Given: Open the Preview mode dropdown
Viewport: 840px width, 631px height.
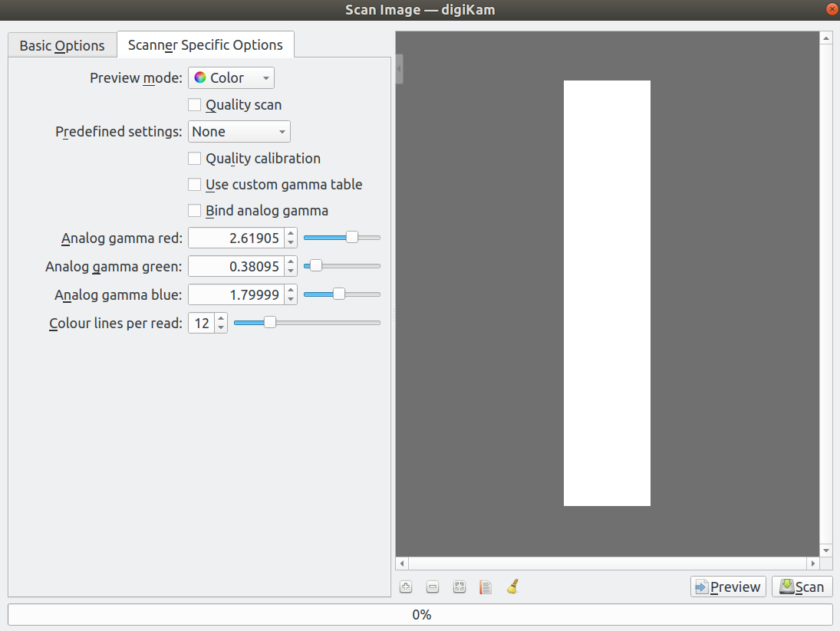Looking at the screenshot, I should (x=231, y=78).
